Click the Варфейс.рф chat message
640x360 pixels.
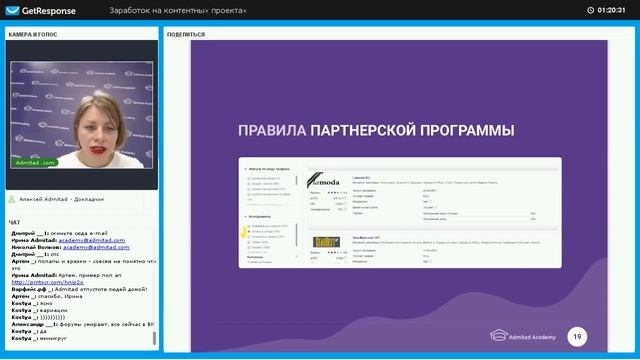(79, 289)
